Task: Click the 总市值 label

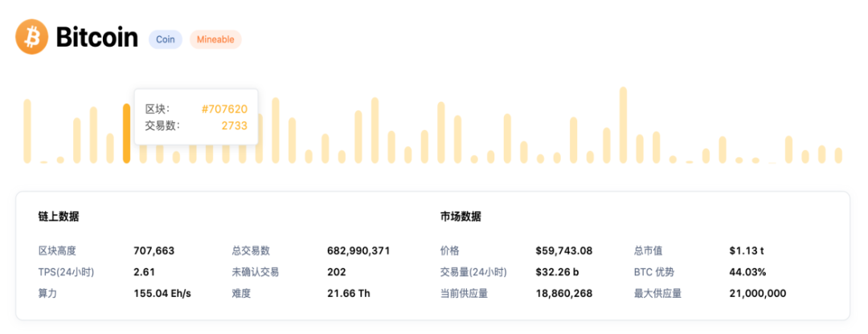Action: [649, 250]
